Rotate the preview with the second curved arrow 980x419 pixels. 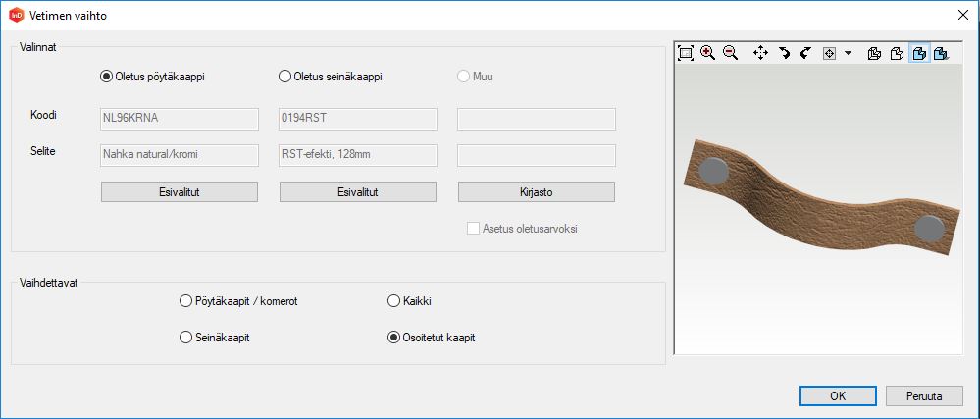pos(805,53)
